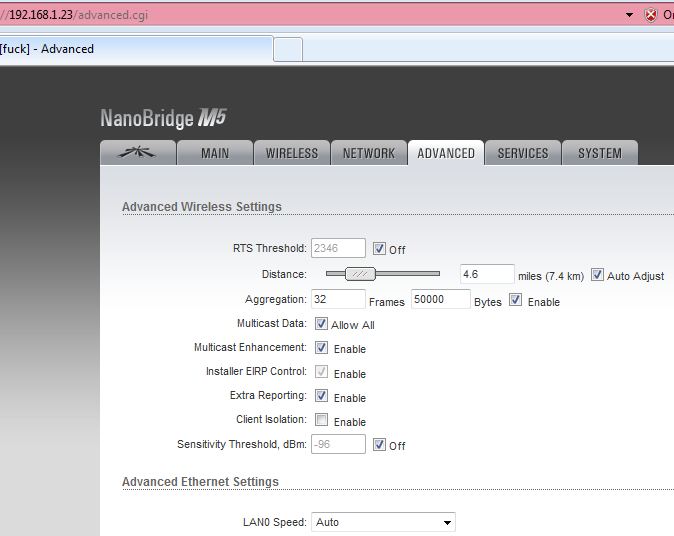Switch to the WIRELESS tab
This screenshot has height=536, width=674.
click(292, 153)
